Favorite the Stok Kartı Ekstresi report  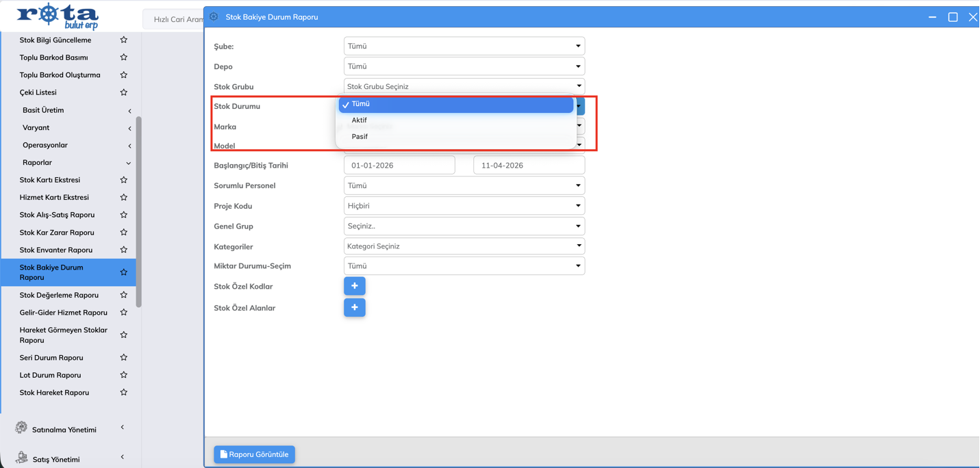tap(124, 180)
